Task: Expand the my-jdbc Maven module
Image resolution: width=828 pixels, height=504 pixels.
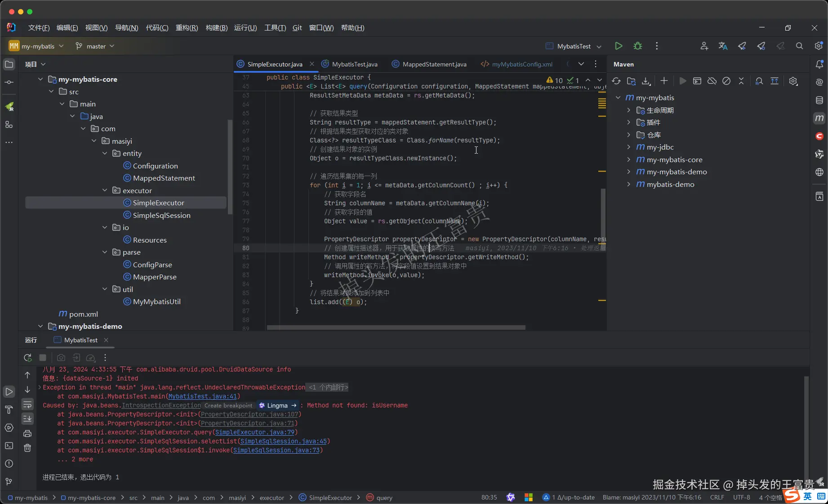Action: point(628,147)
